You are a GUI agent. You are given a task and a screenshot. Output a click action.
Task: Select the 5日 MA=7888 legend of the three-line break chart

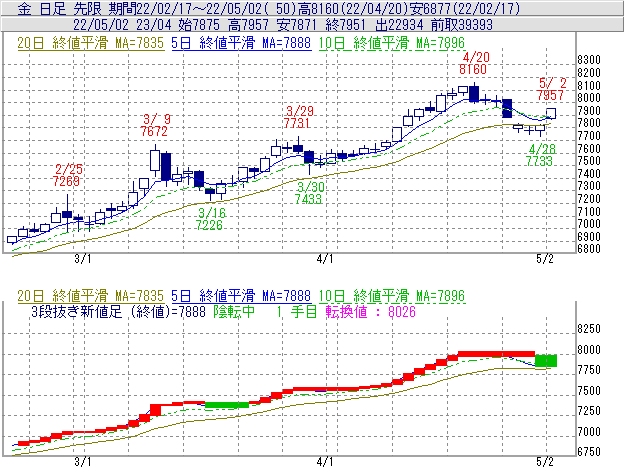pyautogui.click(x=241, y=296)
